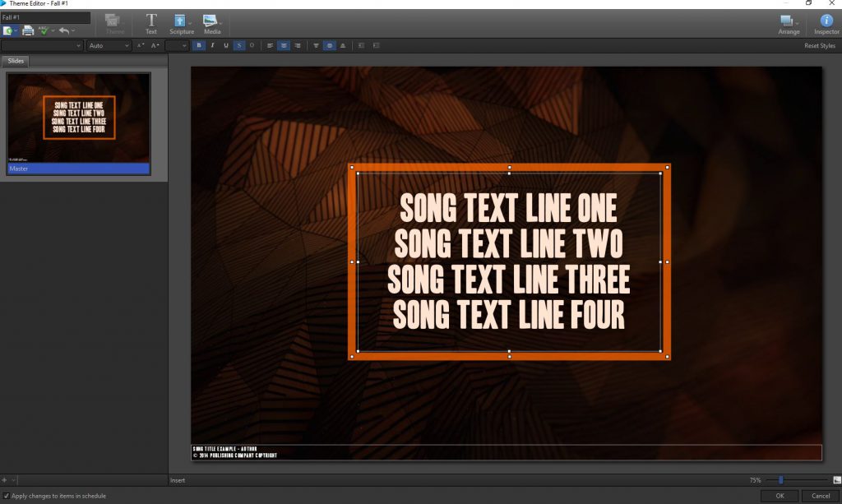This screenshot has width=842, height=504.
Task: Open the Inspector panel
Action: (826, 21)
